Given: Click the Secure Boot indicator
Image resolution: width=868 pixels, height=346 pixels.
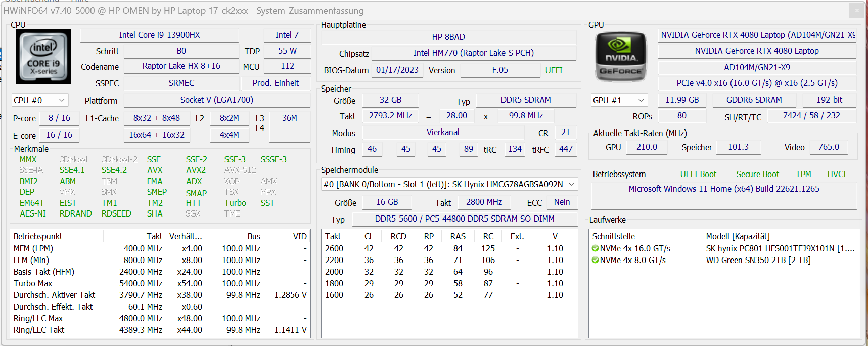Looking at the screenshot, I should click(x=757, y=174).
